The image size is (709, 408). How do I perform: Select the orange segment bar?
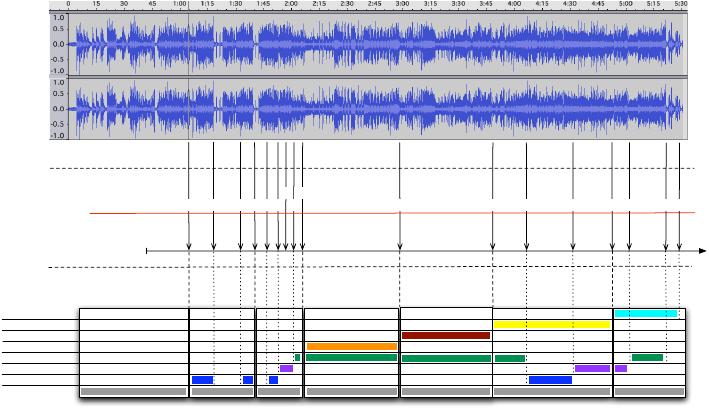(x=352, y=347)
